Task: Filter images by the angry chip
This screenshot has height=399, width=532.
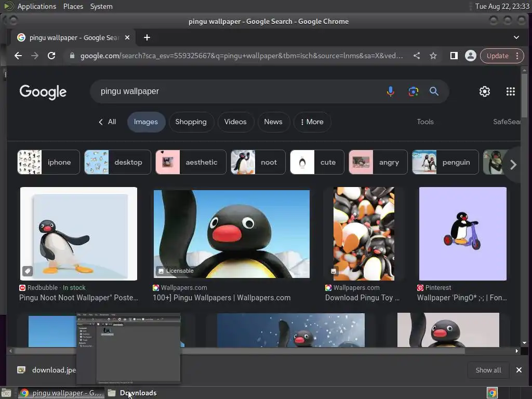Action: coord(378,162)
